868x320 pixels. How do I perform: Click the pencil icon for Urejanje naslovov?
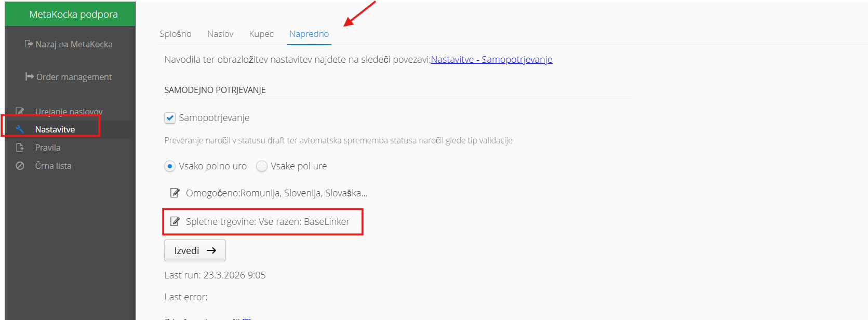coord(20,111)
